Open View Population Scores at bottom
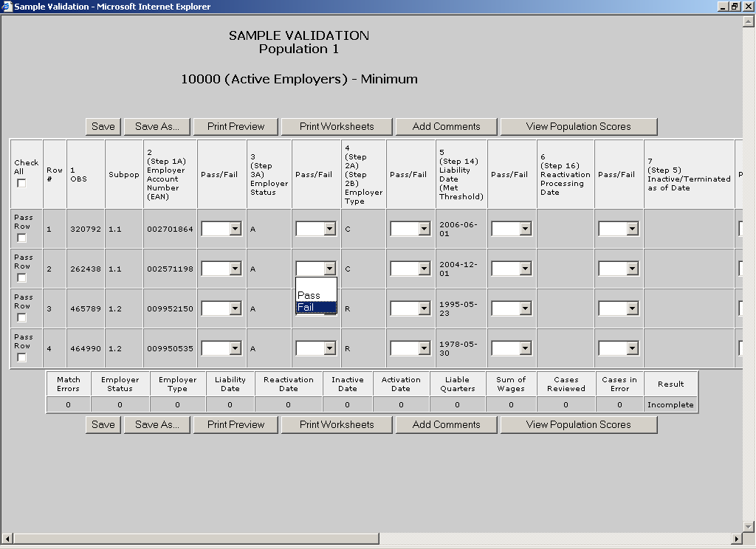Image resolution: width=756 pixels, height=549 pixels. [x=578, y=424]
